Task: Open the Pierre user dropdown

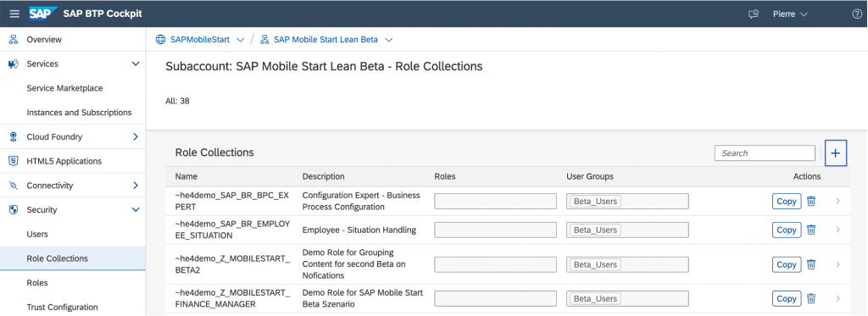Action: pos(790,14)
